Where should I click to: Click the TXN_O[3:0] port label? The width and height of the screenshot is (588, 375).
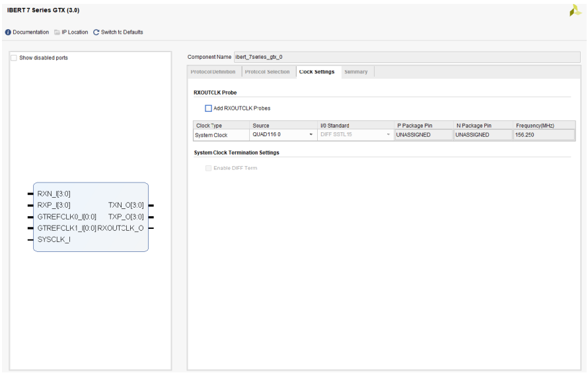tap(126, 205)
